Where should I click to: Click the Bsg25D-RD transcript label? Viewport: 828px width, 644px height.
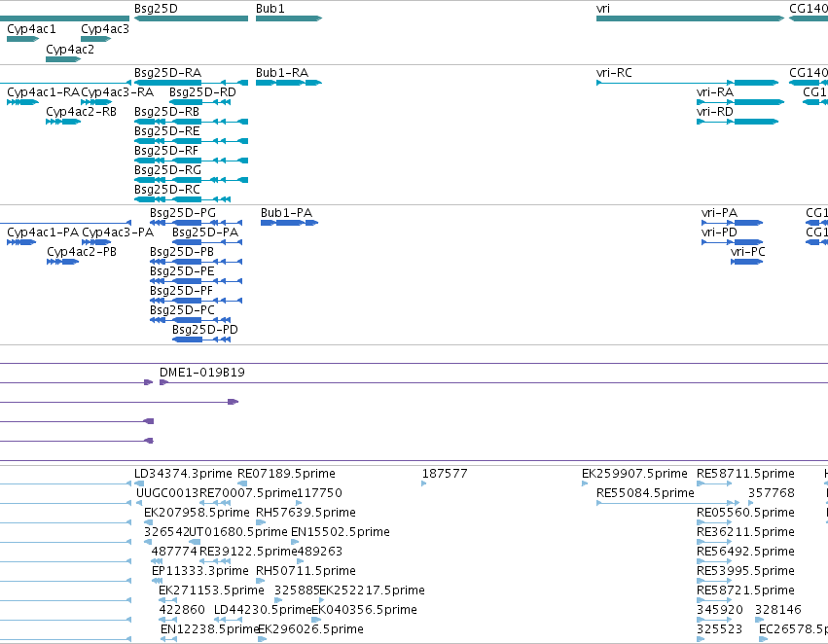(202, 91)
